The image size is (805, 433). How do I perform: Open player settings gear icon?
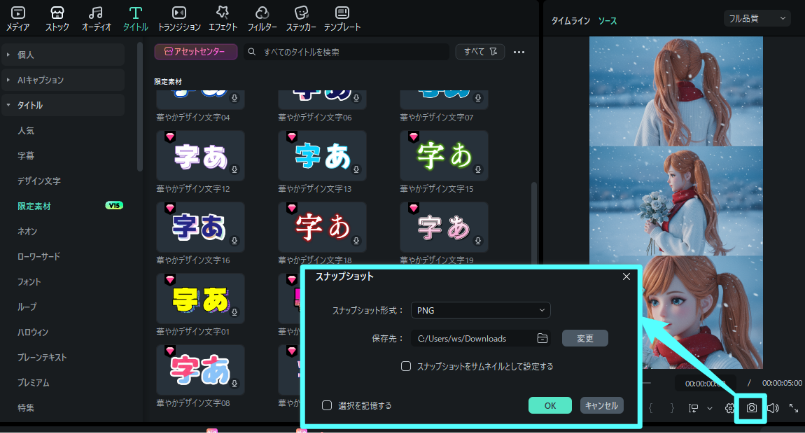tap(730, 408)
